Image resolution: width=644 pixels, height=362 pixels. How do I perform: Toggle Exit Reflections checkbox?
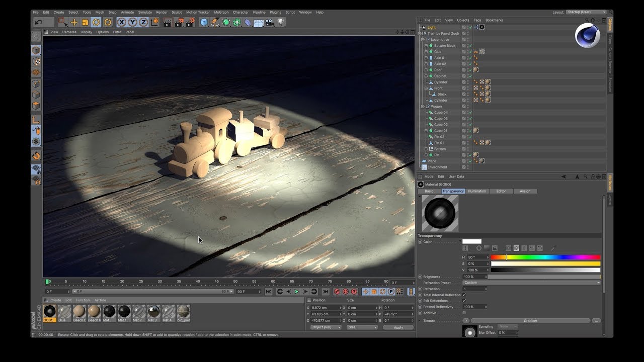464,301
